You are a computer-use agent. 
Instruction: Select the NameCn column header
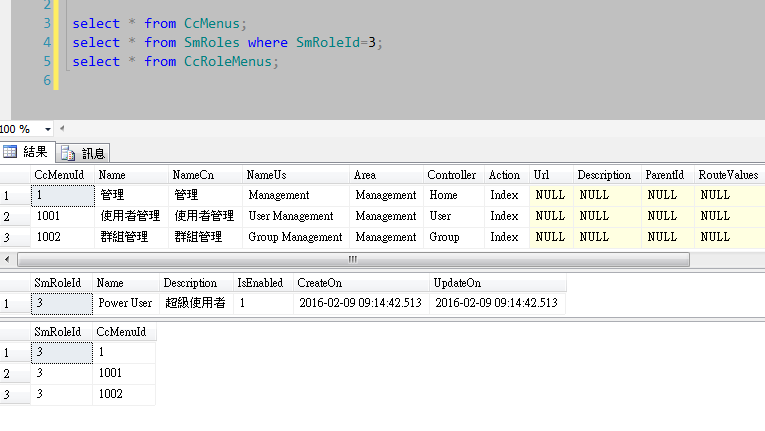(205, 175)
